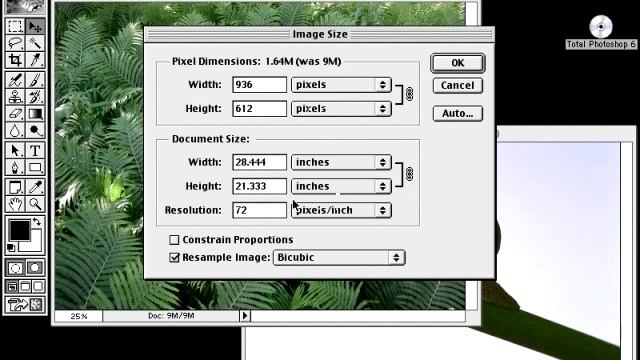Select the Clone Stamp tool

click(x=15, y=97)
